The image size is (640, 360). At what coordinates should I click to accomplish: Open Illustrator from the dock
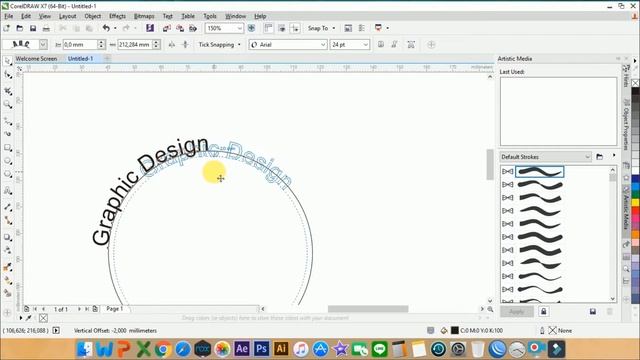click(281, 349)
